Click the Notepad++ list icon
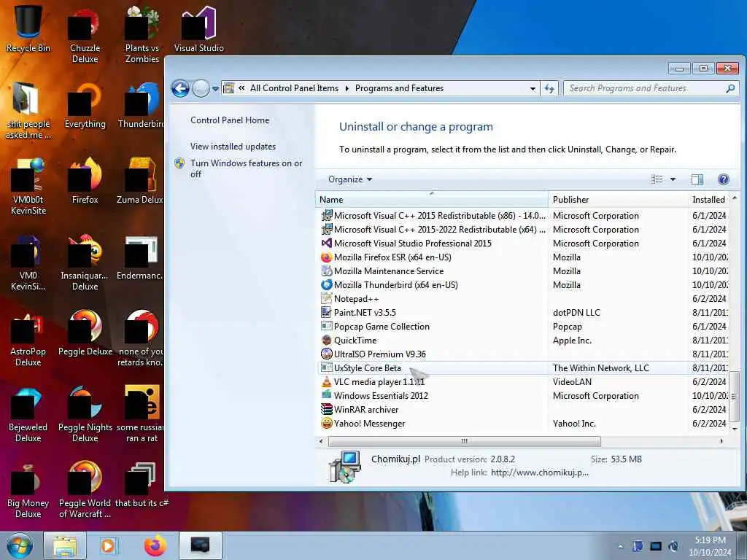 [x=326, y=298]
